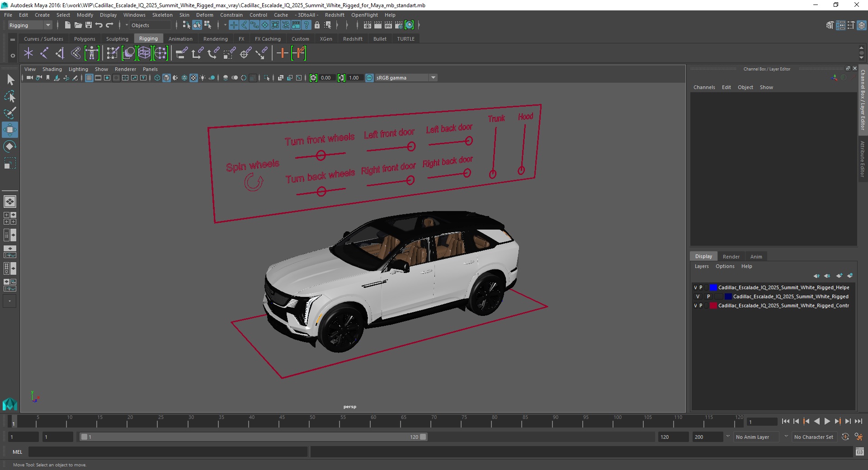868x470 pixels.
Task: Open the No Character Set dropdown
Action: 814,437
